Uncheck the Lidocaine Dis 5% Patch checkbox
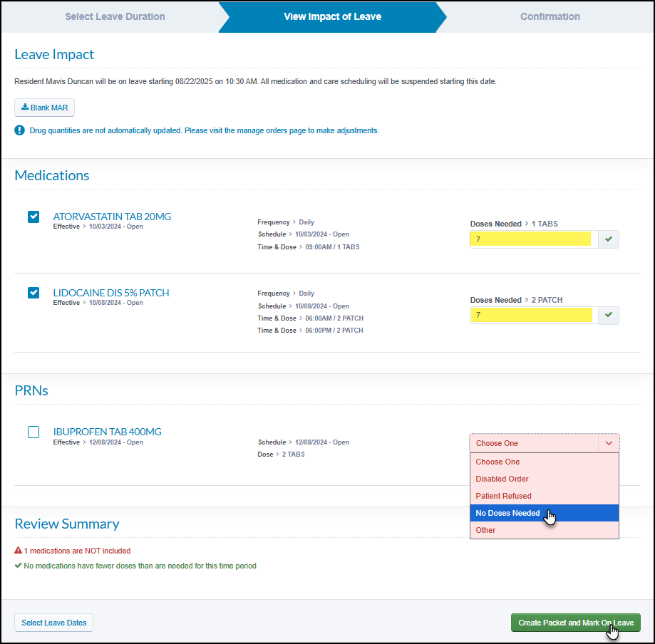 coord(33,293)
